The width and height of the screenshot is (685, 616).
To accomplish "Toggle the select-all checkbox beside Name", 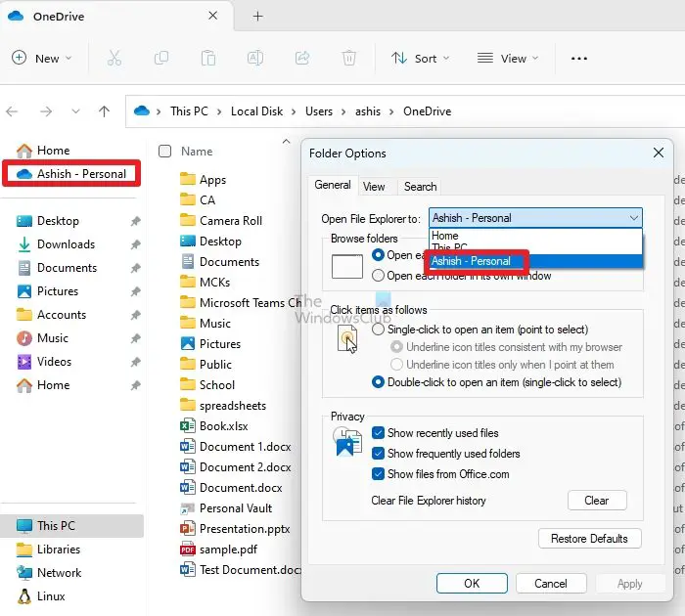I will point(164,151).
